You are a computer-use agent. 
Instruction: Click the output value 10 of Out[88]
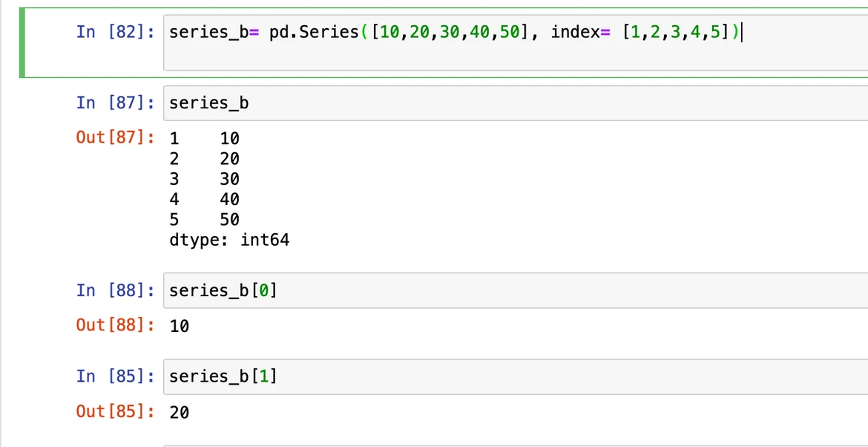pos(180,326)
